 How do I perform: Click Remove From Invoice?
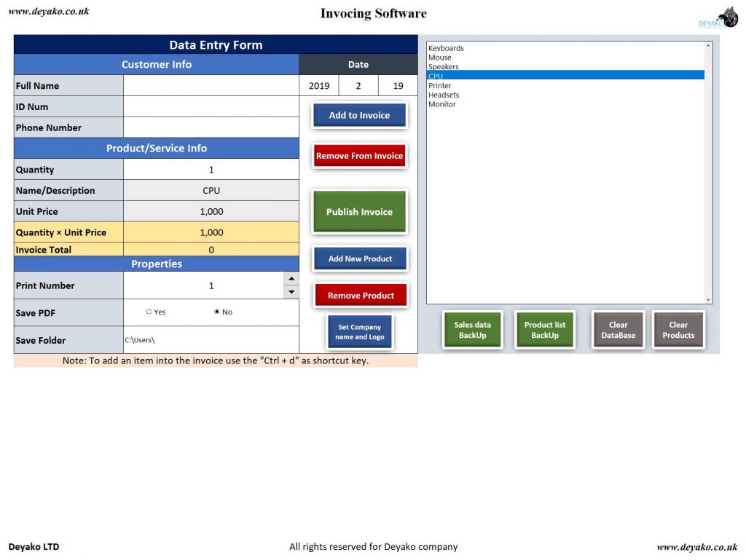click(358, 155)
